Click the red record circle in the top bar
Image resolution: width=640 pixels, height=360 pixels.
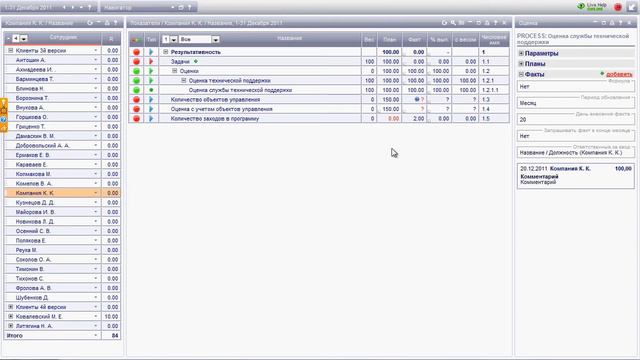(x=618, y=7)
